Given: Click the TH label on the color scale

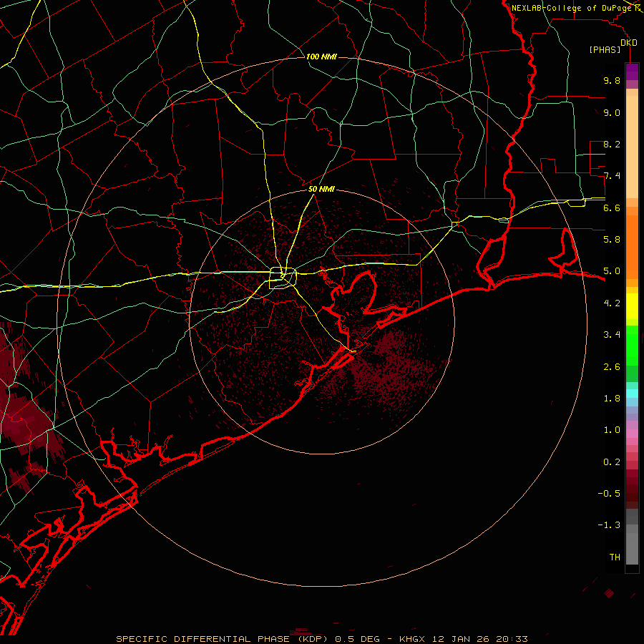Looking at the screenshot, I should pos(615,557).
